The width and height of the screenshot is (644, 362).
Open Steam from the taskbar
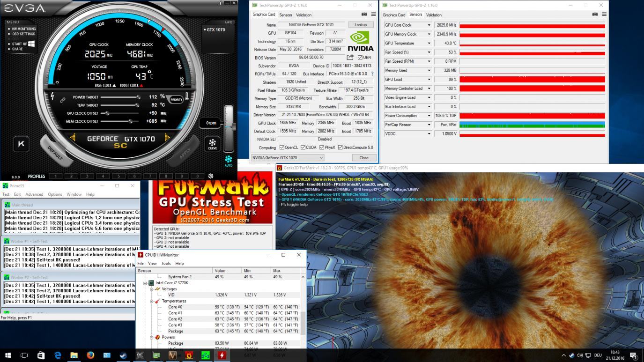coord(123,355)
